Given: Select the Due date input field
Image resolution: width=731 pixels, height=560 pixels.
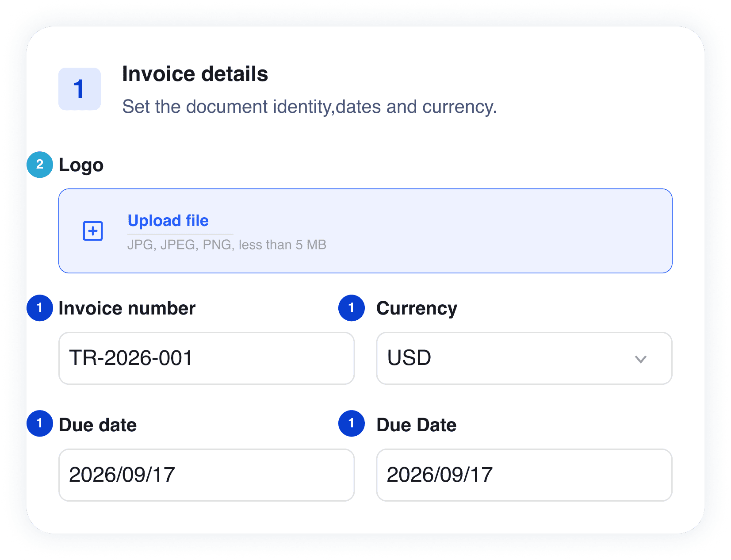Looking at the screenshot, I should click(207, 475).
